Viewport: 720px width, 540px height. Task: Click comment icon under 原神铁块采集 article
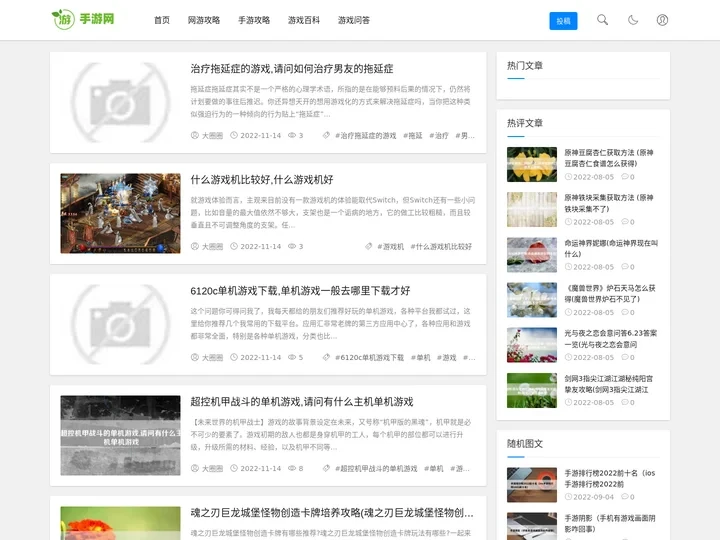[x=624, y=222]
